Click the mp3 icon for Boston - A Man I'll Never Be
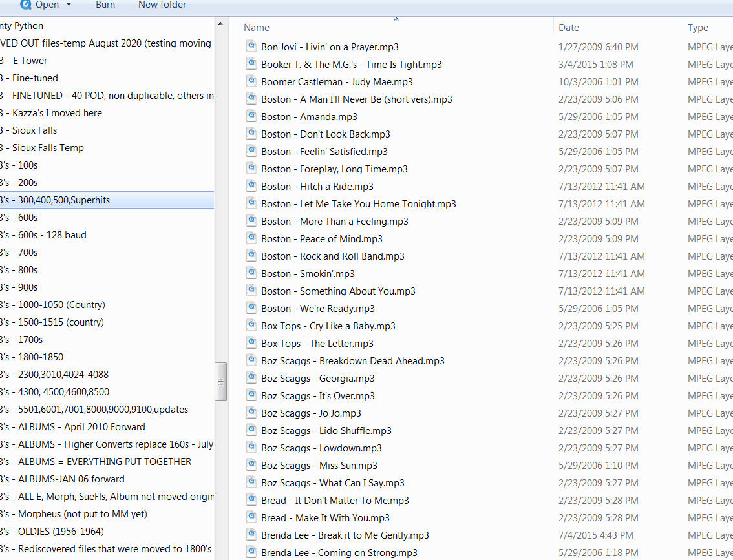Viewport: 733px width, 560px height. click(251, 99)
